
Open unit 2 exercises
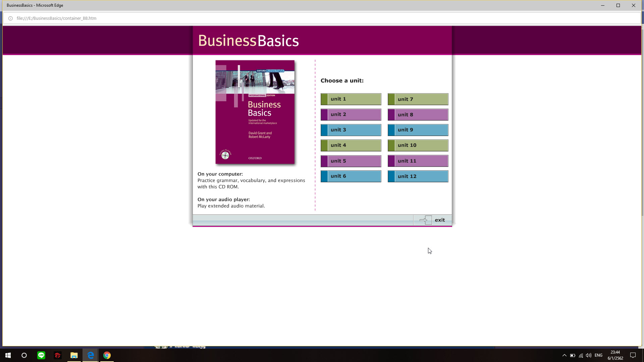click(x=351, y=115)
